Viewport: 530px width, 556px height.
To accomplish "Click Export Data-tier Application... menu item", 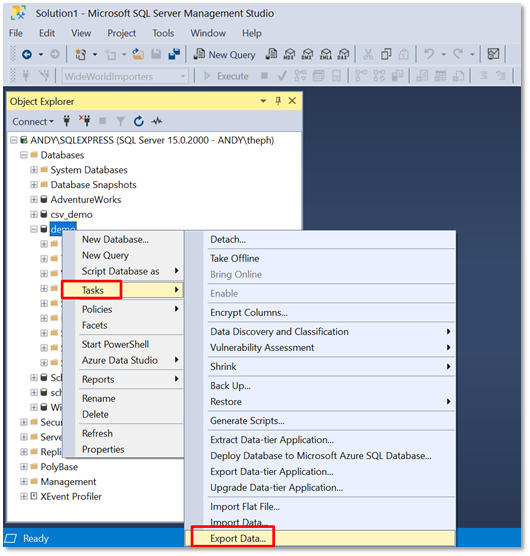I will (320, 472).
